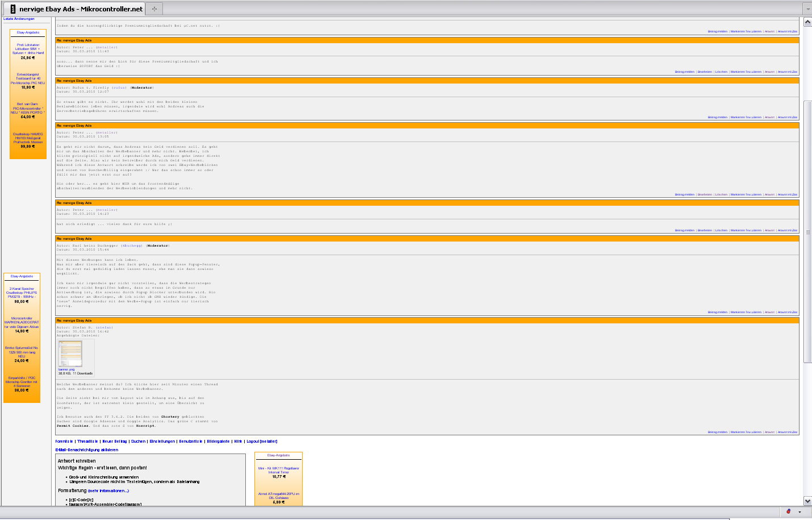Click the page scrollbar down arrow
This screenshot has width=812, height=520.
point(807,501)
